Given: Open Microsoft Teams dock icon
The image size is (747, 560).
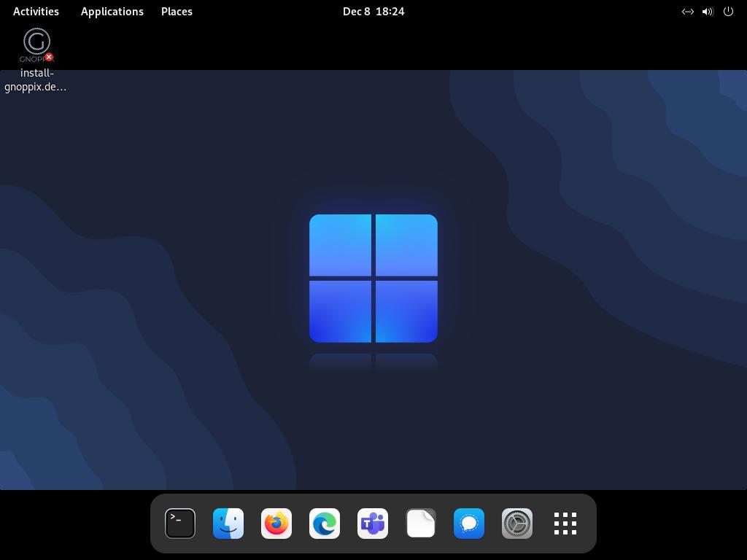Looking at the screenshot, I should 373,524.
